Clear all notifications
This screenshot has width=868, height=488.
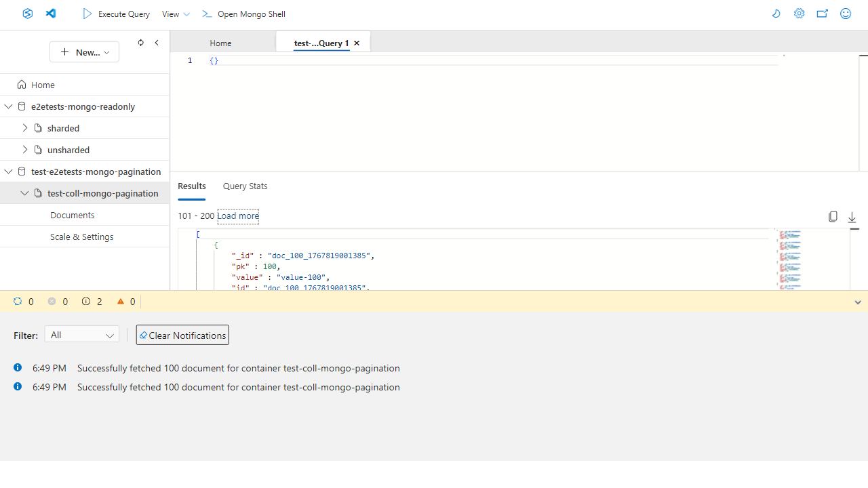(x=182, y=335)
